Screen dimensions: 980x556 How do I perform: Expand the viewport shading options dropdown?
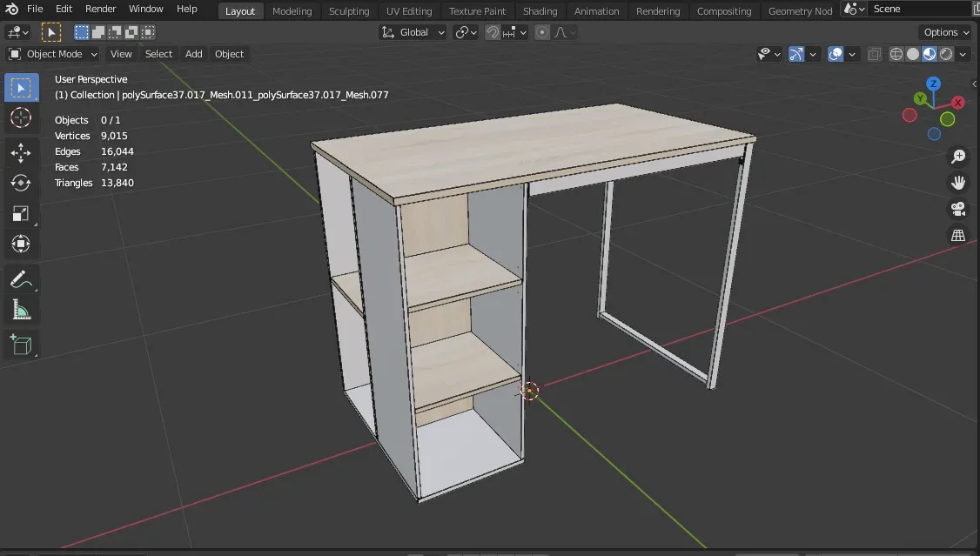[x=963, y=53]
